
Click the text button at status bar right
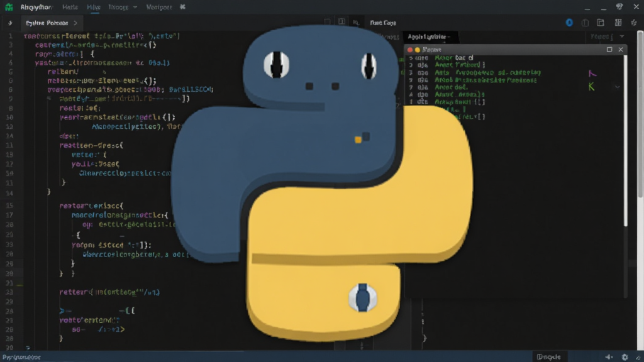[x=548, y=357]
